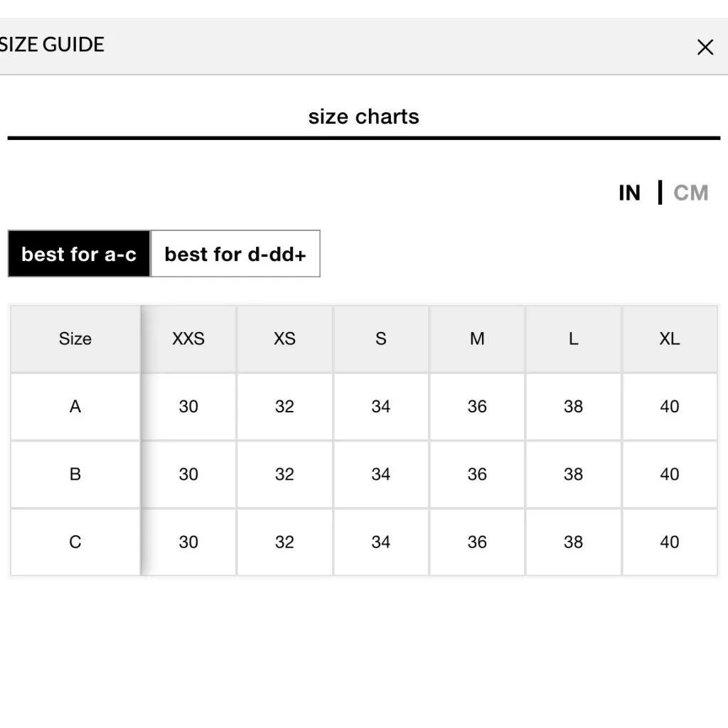The width and height of the screenshot is (728, 728).
Task: Click the 40 cell in row C
Action: tap(670, 542)
